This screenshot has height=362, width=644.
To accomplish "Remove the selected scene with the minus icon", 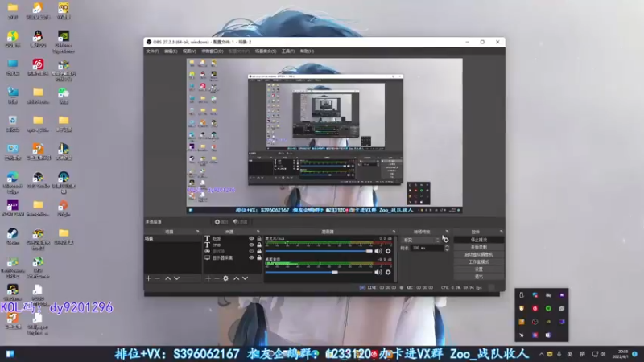I will click(157, 278).
